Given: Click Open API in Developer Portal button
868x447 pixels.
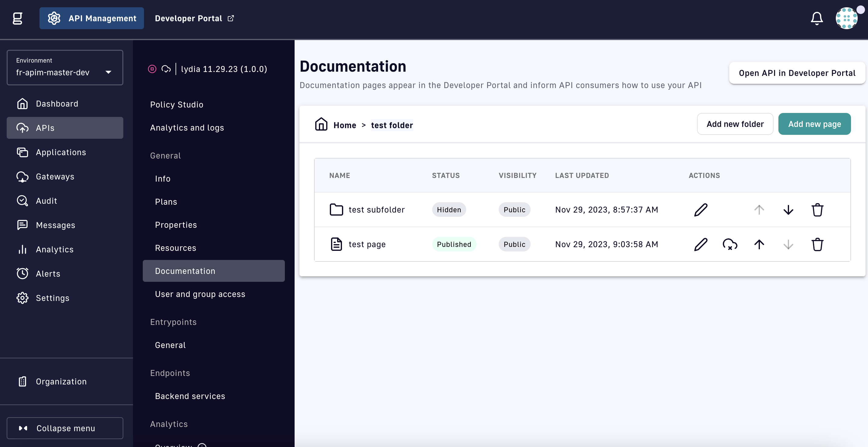Looking at the screenshot, I should (x=797, y=73).
